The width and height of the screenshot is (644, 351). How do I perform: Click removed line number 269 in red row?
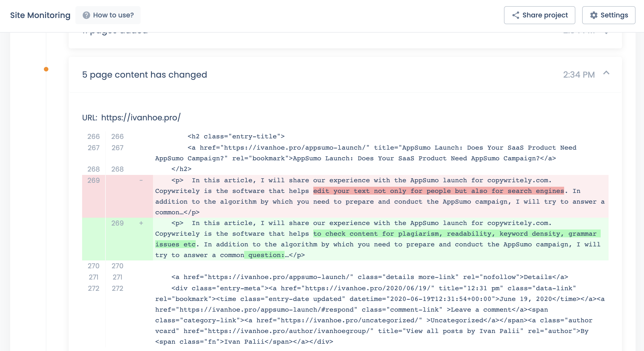point(94,180)
